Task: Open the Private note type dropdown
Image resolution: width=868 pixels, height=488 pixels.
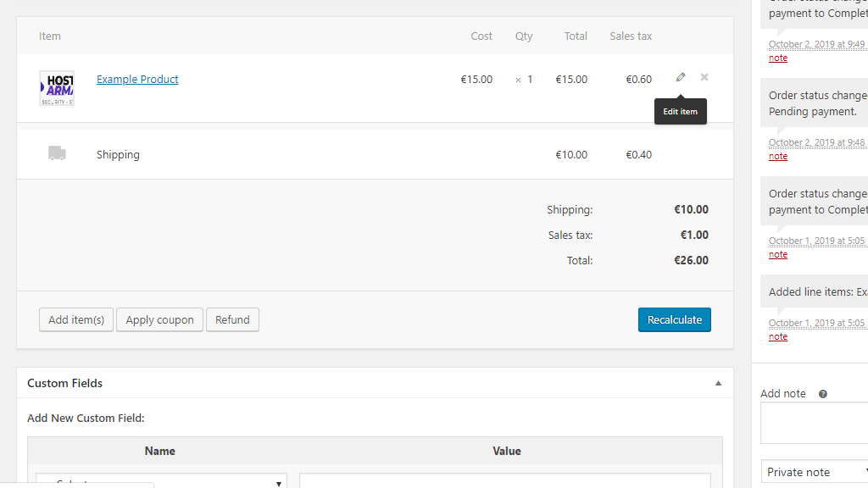Action: click(x=815, y=472)
